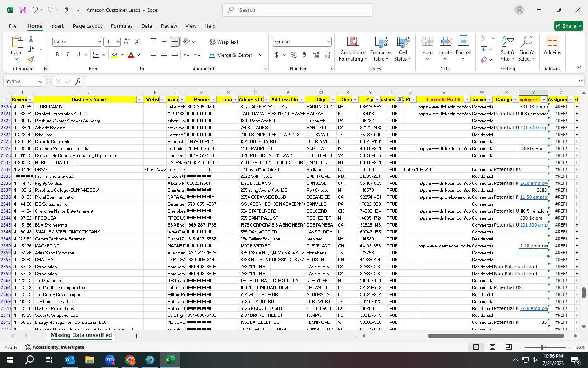Click the Increase Decimal icon
Screen dimensions: 588x368
[316, 55]
